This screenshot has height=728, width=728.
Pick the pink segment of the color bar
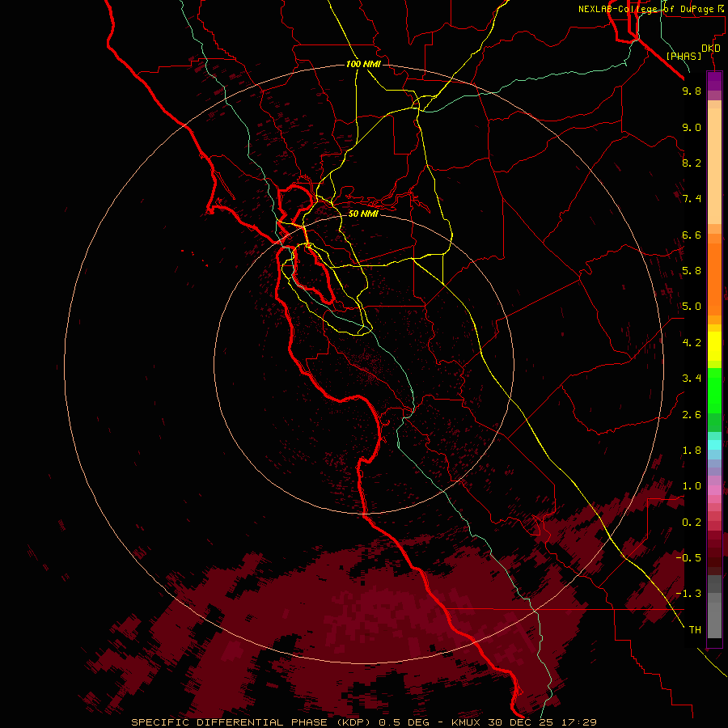(714, 490)
